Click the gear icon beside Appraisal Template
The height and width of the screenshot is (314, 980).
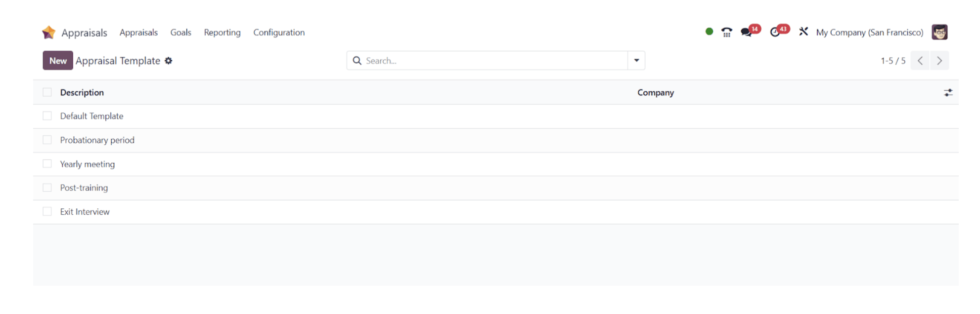point(169,61)
